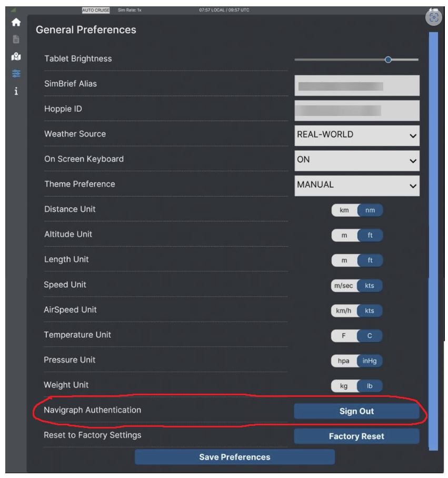This screenshot has width=448, height=478.
Task: Open the map charts icon in sidebar
Action: [16, 56]
